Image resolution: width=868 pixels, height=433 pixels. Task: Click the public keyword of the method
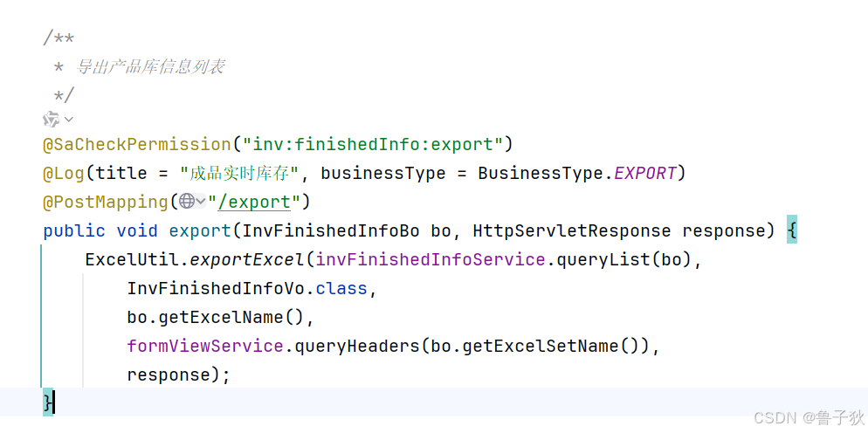pos(74,230)
